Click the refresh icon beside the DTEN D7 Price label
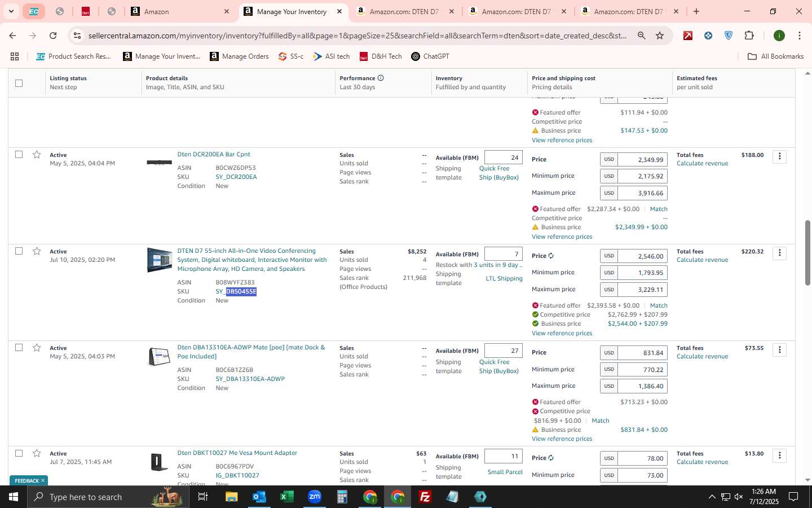This screenshot has height=508, width=812. pyautogui.click(x=551, y=256)
